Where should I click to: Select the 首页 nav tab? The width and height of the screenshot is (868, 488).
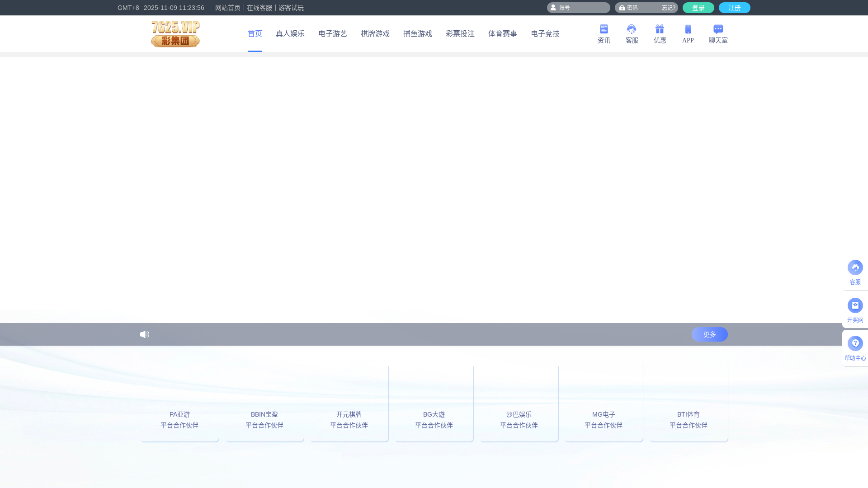pos(255,34)
